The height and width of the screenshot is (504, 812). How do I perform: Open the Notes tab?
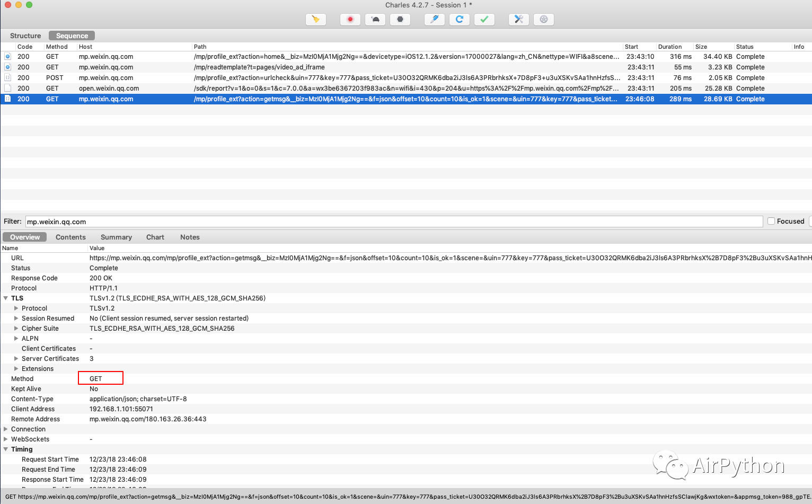coord(190,237)
